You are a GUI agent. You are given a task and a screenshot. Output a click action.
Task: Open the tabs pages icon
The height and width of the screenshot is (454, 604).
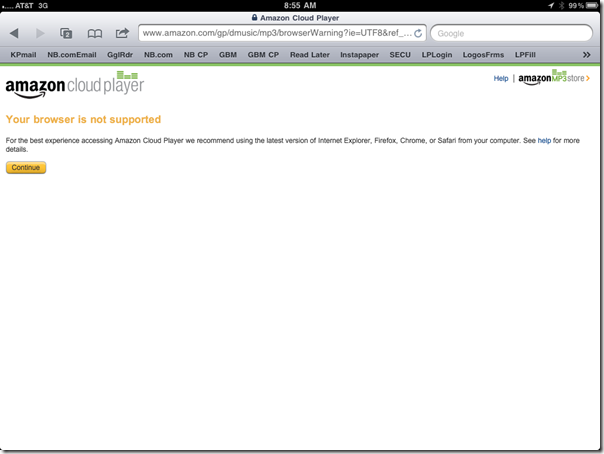click(x=66, y=33)
